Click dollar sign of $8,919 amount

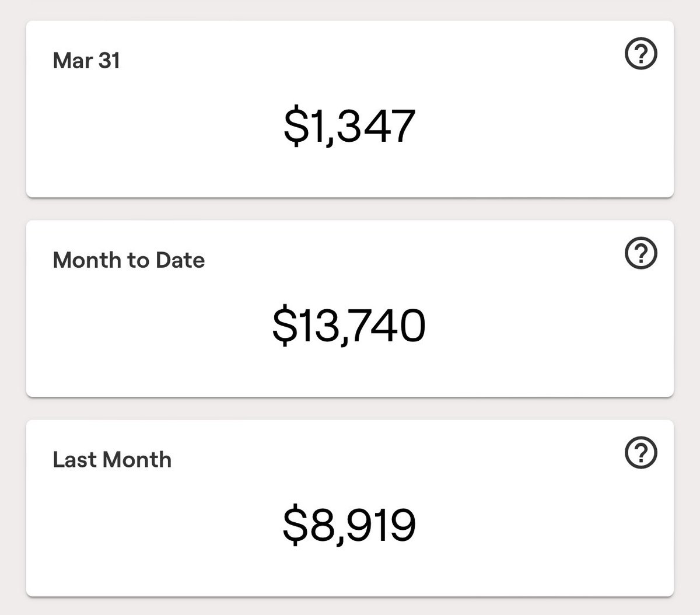294,525
